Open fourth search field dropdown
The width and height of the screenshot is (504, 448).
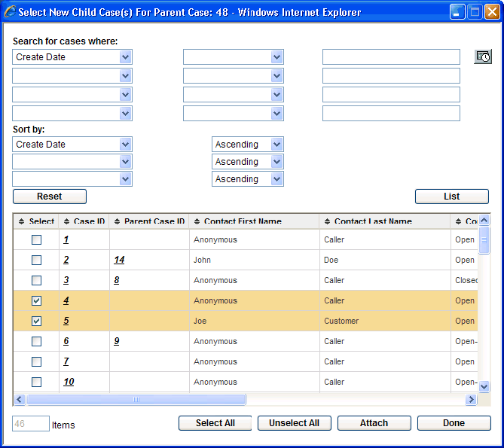(72, 114)
